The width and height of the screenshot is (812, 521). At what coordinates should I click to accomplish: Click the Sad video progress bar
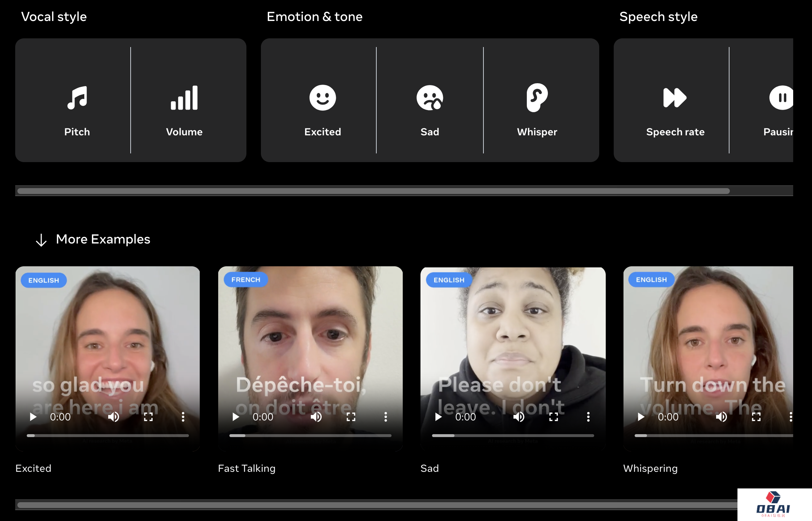coord(513,436)
